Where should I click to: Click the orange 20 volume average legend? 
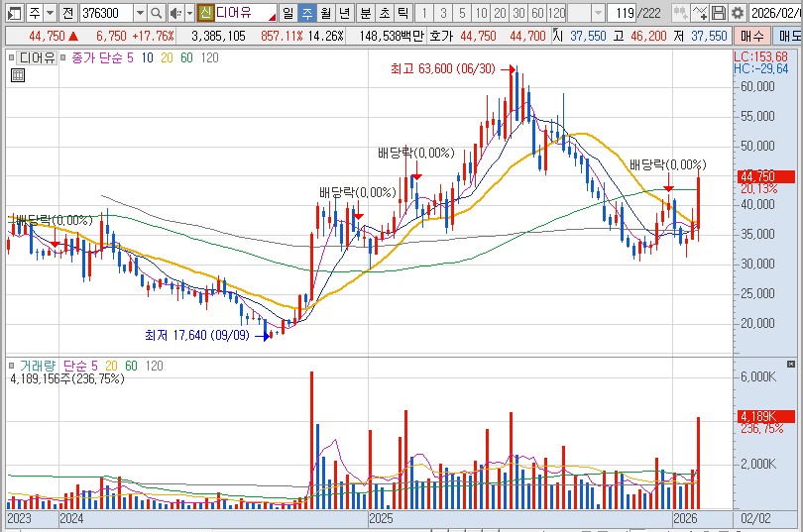click(x=111, y=366)
